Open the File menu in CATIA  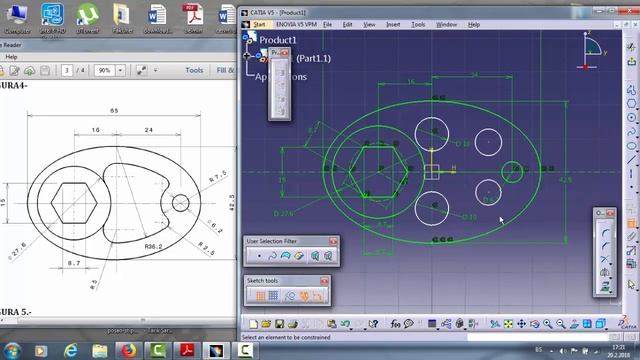click(327, 24)
